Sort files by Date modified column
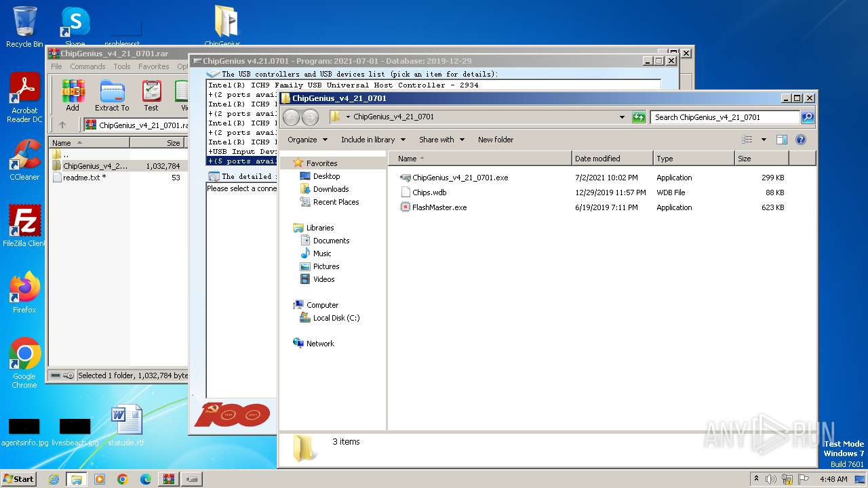Image resolution: width=868 pixels, height=488 pixels. [x=613, y=159]
